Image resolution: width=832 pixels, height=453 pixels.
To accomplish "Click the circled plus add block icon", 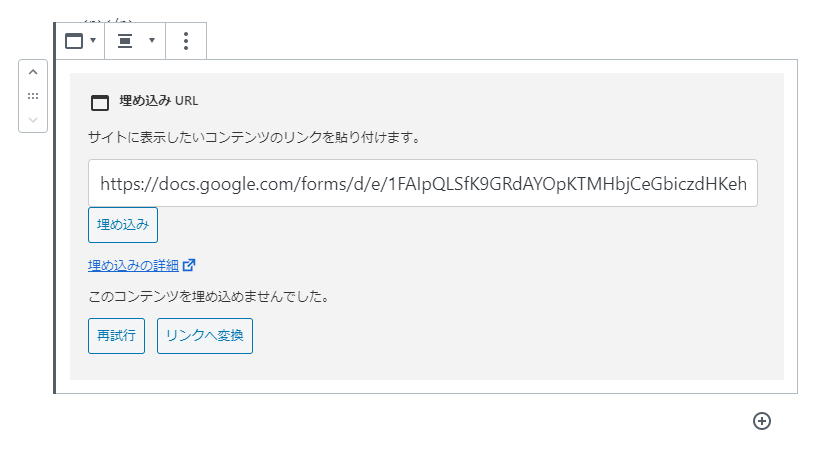I will point(762,421).
